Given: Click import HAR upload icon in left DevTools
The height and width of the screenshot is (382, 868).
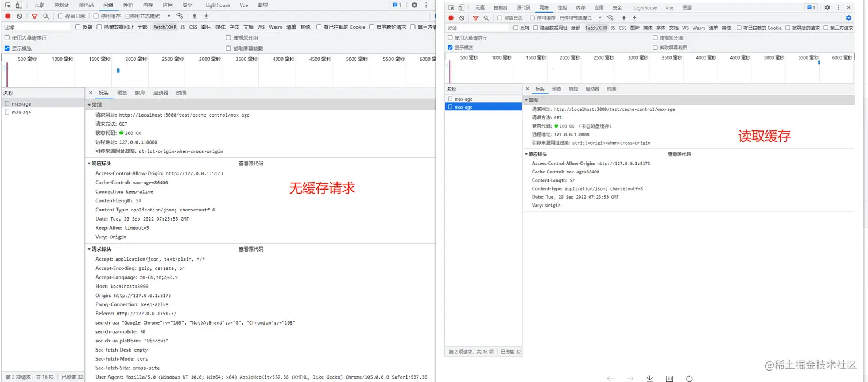Looking at the screenshot, I should 195,17.
